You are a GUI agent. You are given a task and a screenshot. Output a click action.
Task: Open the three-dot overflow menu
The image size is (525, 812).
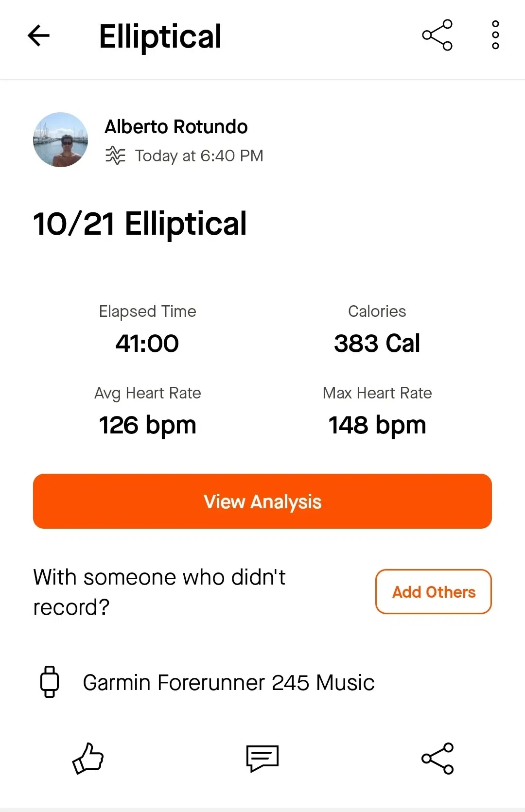(495, 35)
